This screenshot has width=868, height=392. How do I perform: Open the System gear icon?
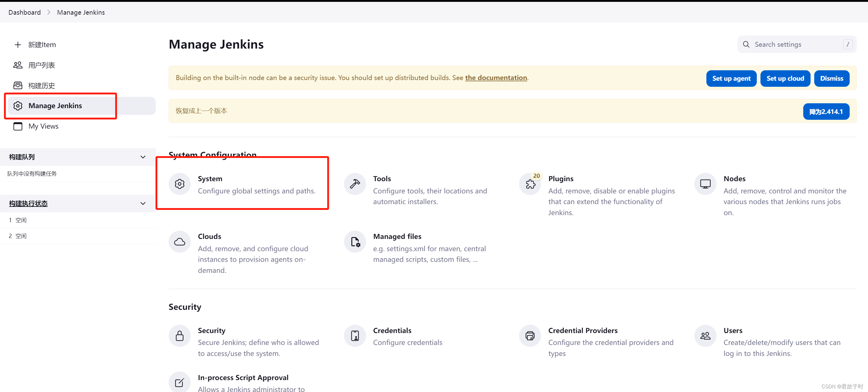pyautogui.click(x=180, y=184)
